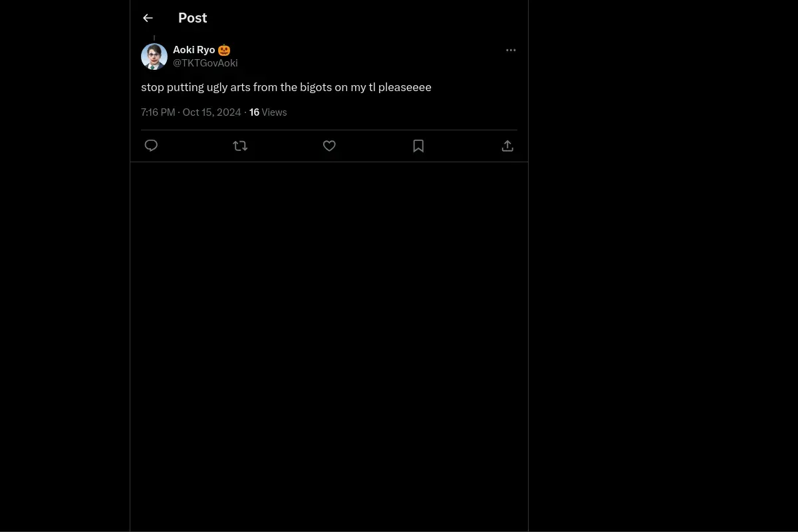The width and height of the screenshot is (798, 532).
Task: Reply to the post via speech bubble icon
Action: [x=151, y=146]
